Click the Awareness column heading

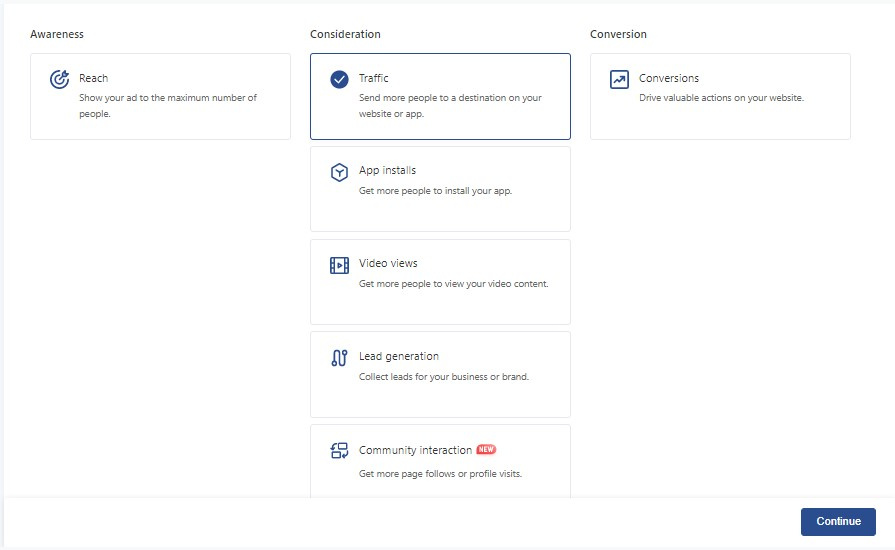tap(57, 34)
